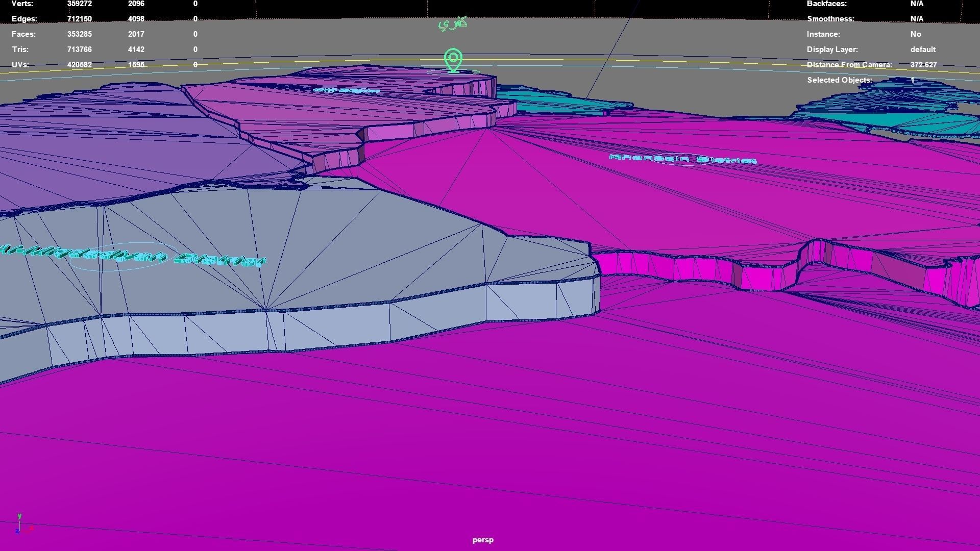Select the Arabic text label above the pin
Viewport: 980px width, 551px height.
coord(453,23)
